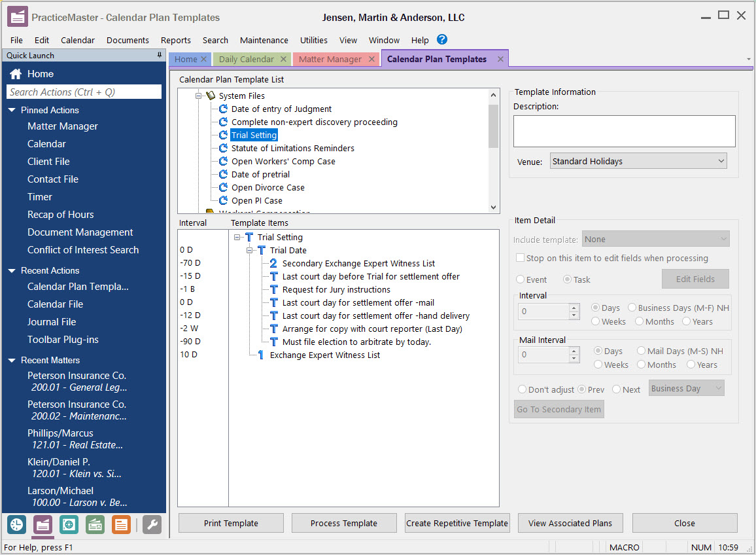Toggle the Quick Launch pin icon

pos(159,55)
